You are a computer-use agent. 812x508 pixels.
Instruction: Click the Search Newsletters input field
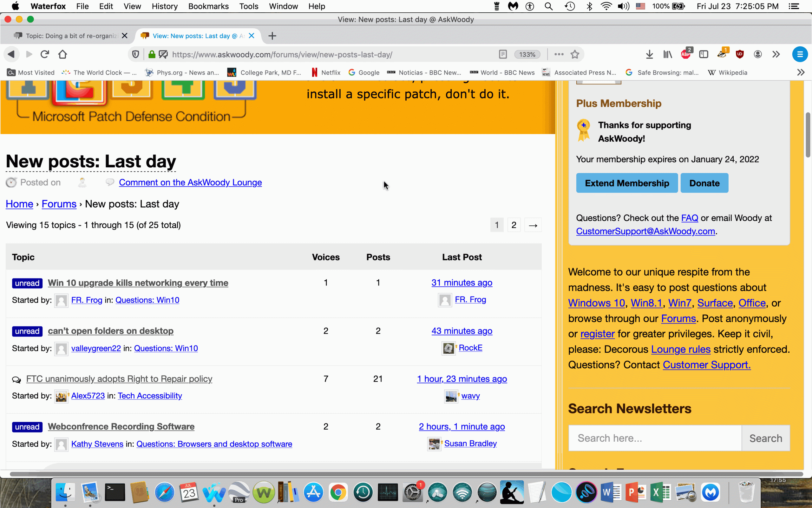(x=655, y=438)
